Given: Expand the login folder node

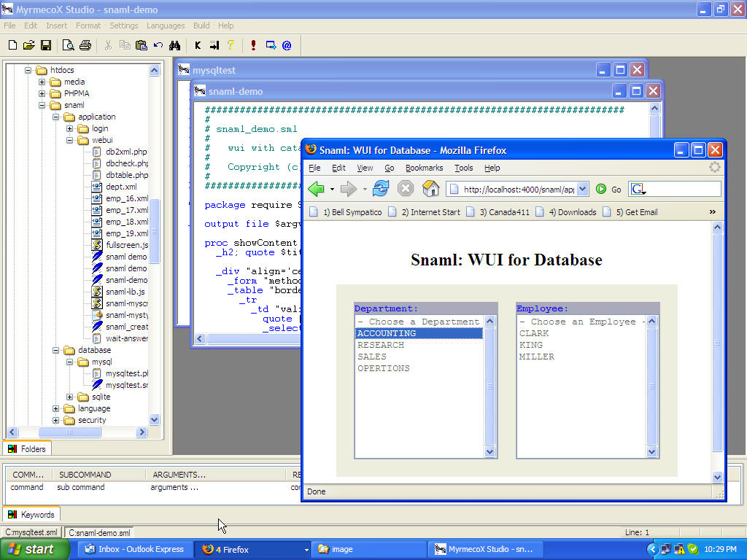Looking at the screenshot, I should click(x=69, y=128).
